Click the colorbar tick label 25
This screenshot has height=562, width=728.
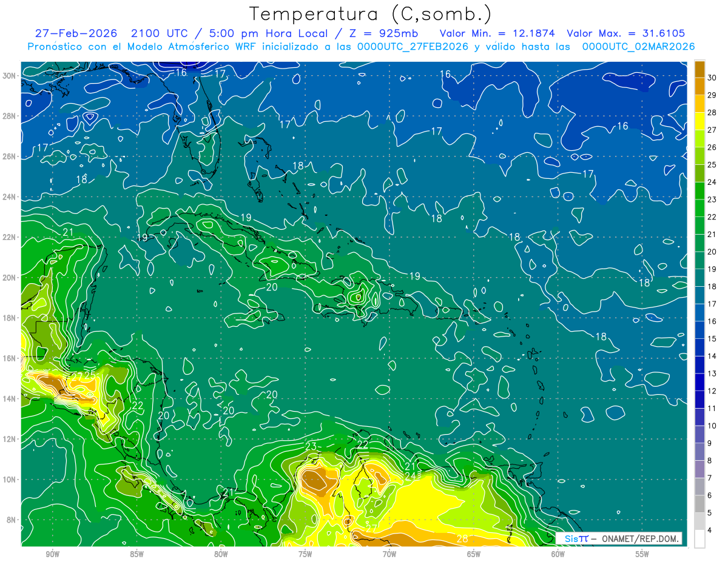tap(712, 165)
